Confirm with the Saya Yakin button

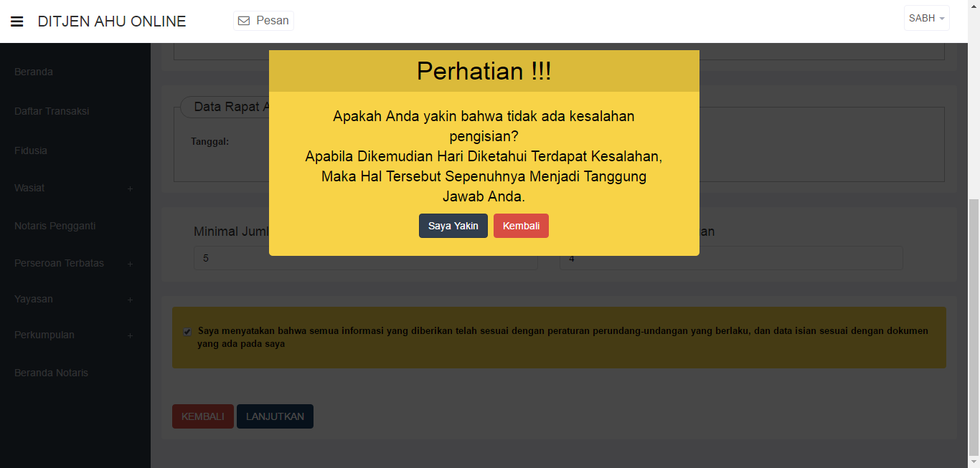[453, 226]
